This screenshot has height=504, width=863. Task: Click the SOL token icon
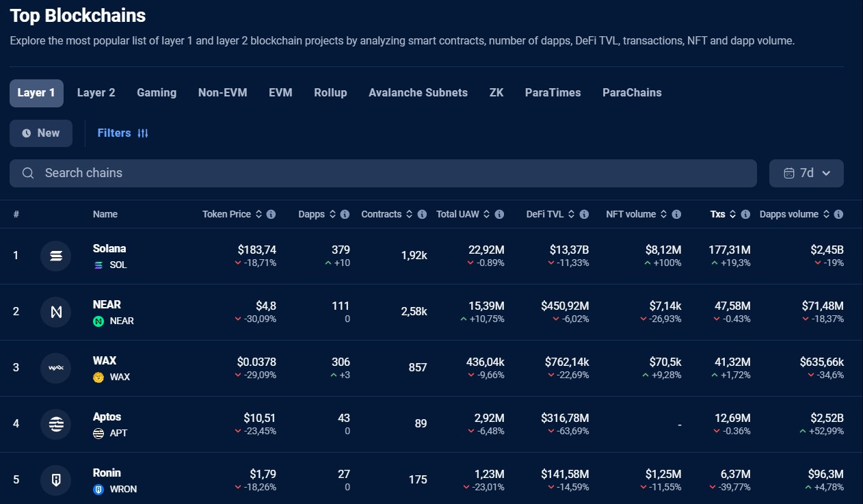[x=98, y=265]
